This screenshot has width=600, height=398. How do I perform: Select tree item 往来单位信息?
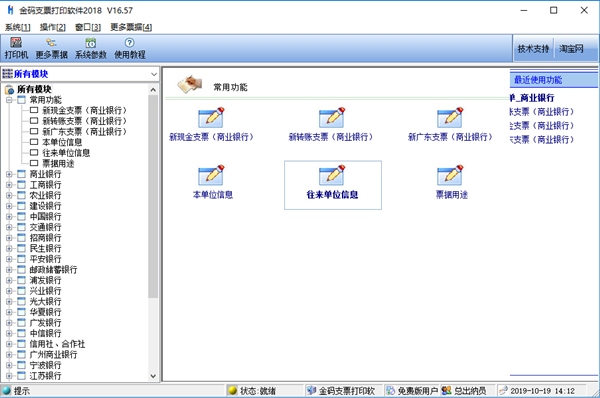66,153
